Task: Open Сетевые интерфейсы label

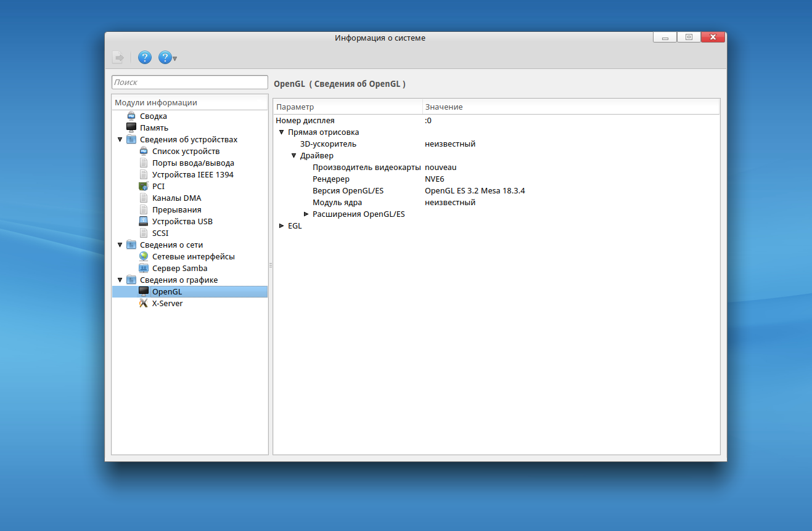Action: pos(194,256)
